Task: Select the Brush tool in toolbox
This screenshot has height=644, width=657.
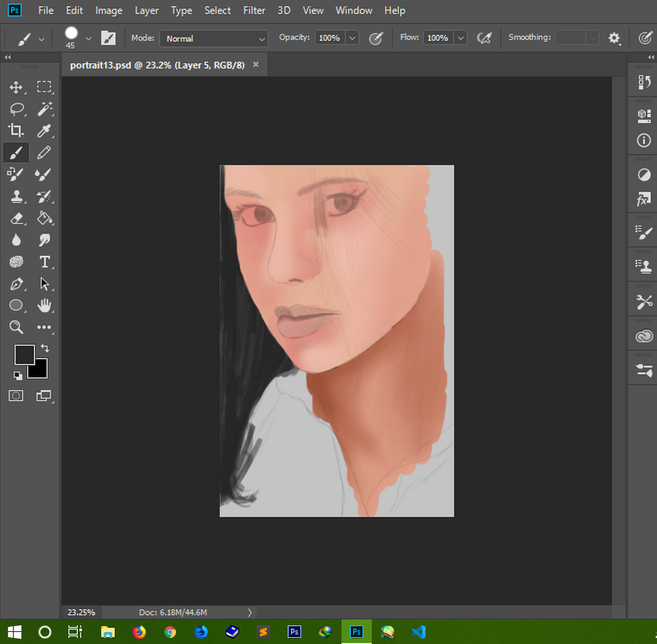Action: 16,152
